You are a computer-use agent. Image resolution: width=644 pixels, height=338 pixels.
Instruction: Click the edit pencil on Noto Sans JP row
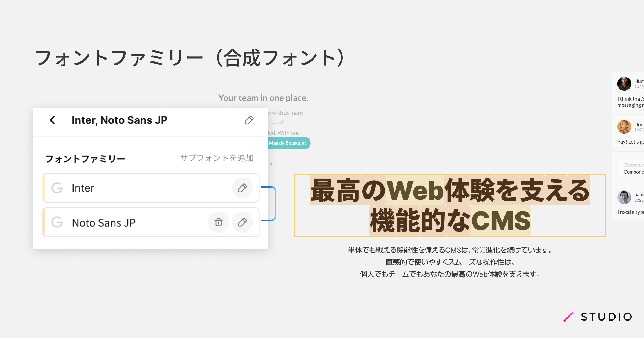[242, 222]
